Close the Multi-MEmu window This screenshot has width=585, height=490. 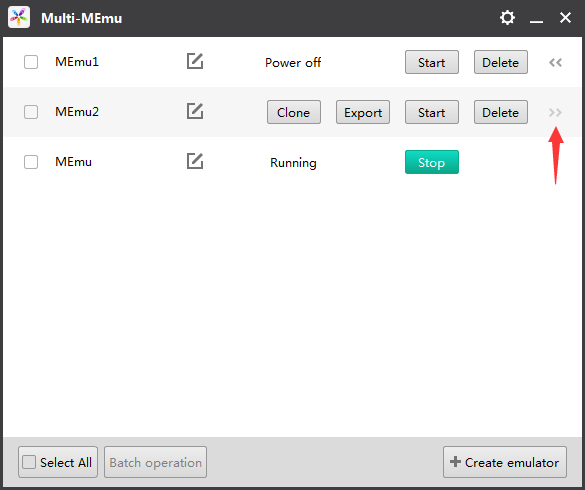(565, 18)
